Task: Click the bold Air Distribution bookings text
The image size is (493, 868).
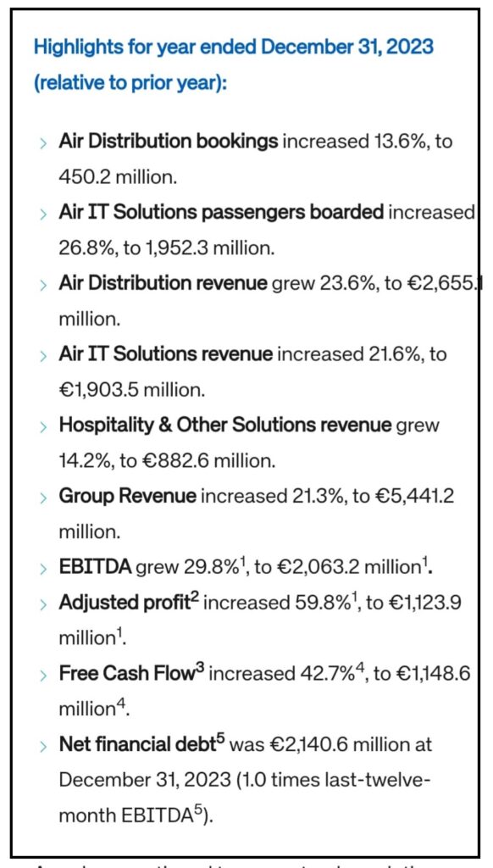Action: click(169, 142)
